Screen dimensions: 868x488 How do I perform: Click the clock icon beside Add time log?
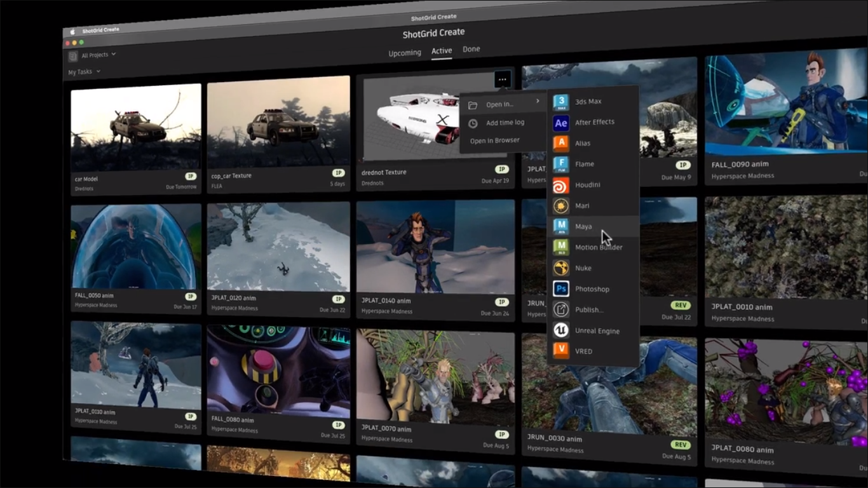[473, 123]
